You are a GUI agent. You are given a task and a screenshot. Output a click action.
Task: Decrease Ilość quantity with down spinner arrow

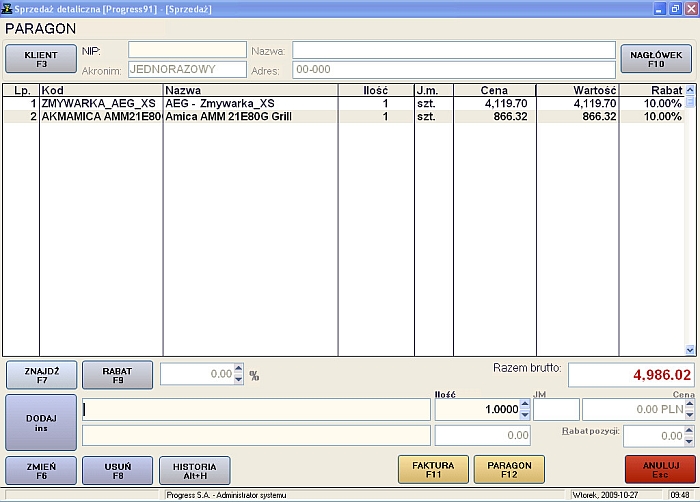(525, 415)
